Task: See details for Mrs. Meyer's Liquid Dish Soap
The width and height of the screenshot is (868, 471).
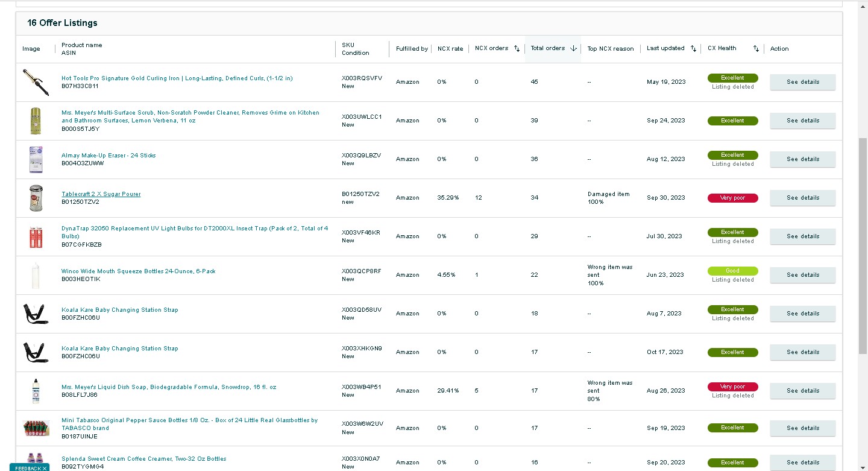Action: coord(802,391)
